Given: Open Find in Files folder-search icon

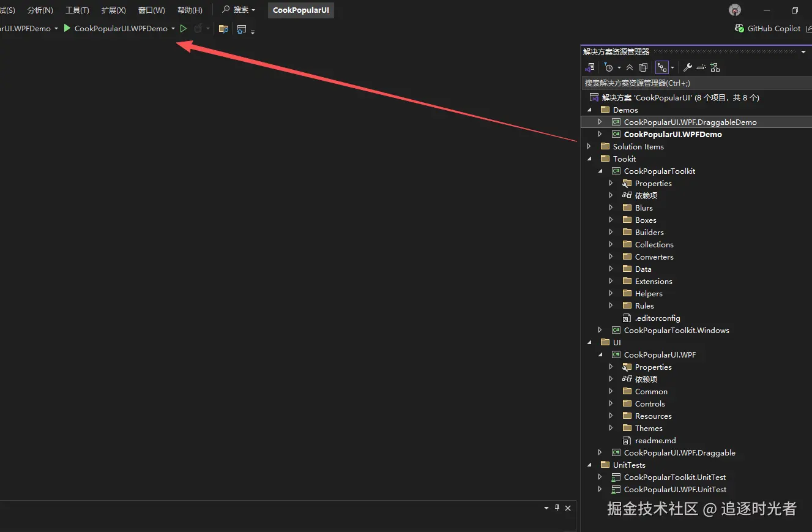Looking at the screenshot, I should pyautogui.click(x=223, y=29).
